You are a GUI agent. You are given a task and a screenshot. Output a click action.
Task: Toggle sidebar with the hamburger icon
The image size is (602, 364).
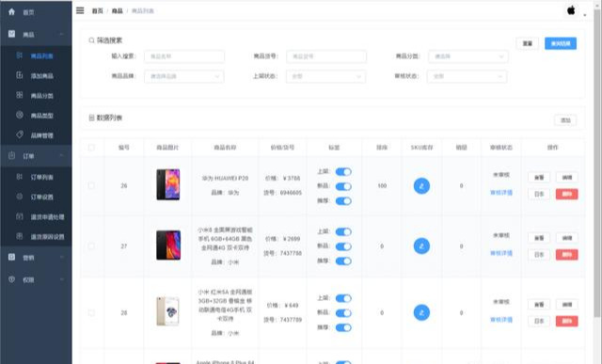pyautogui.click(x=80, y=10)
